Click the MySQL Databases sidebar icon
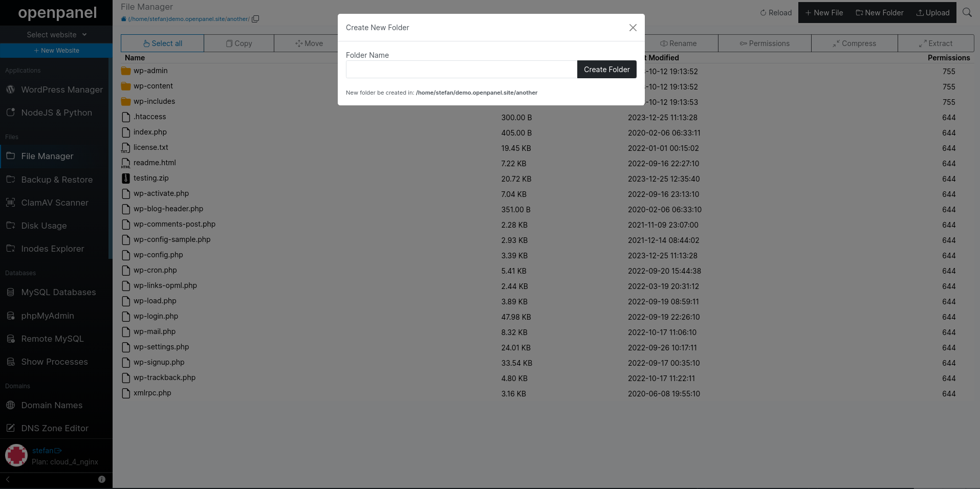Image resolution: width=980 pixels, height=489 pixels. [10, 292]
